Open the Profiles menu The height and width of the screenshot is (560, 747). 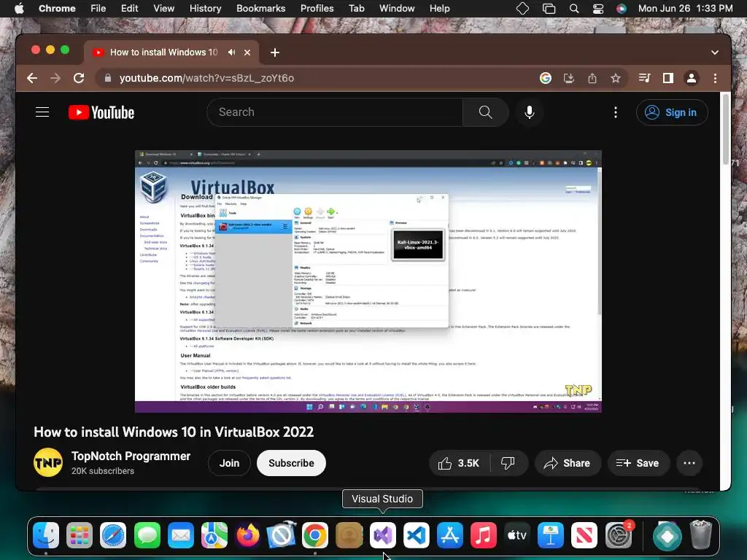click(x=317, y=9)
